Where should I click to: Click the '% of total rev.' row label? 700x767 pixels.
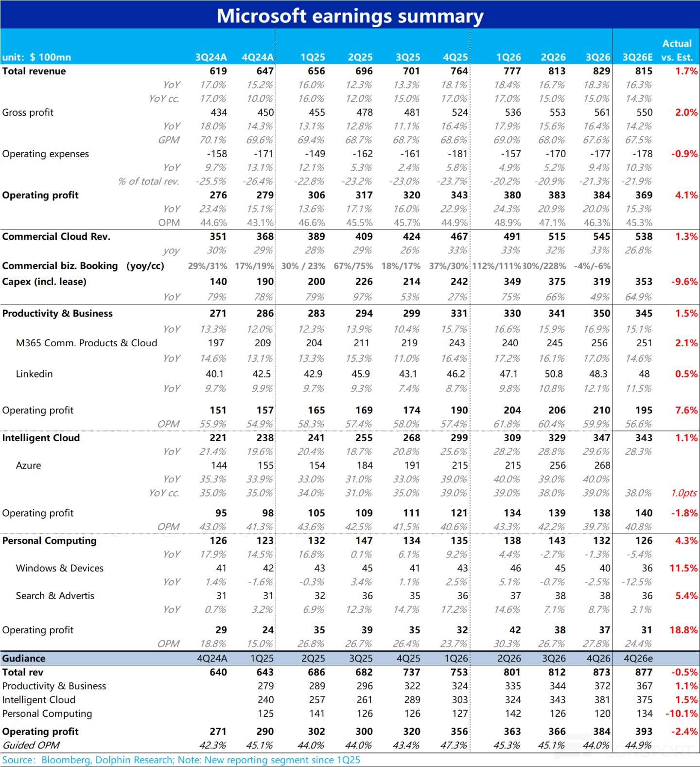click(x=149, y=181)
